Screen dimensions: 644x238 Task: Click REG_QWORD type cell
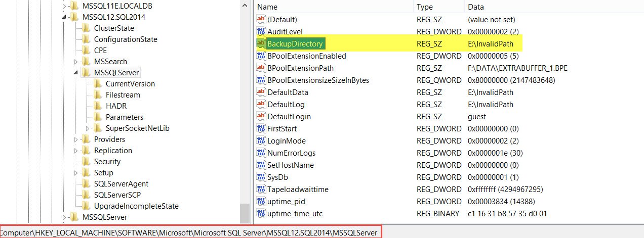point(439,80)
